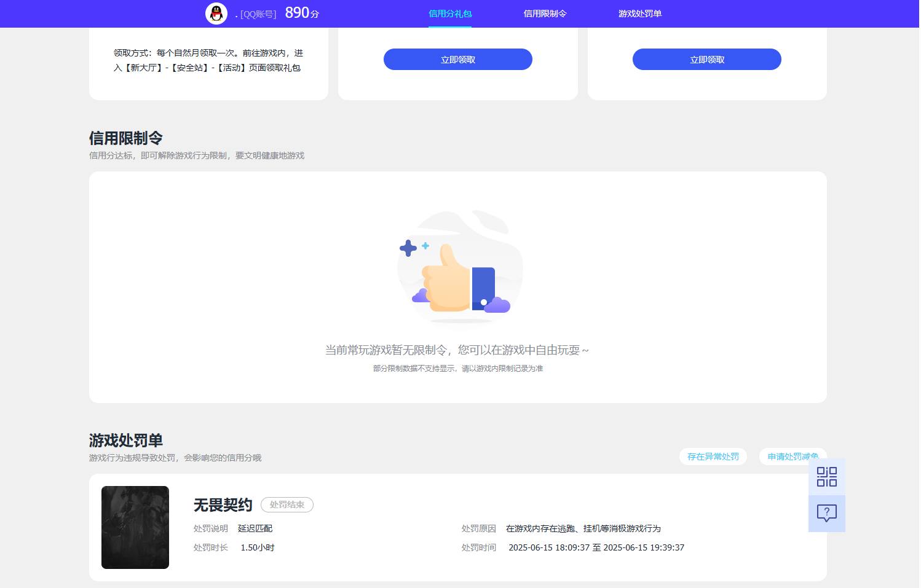Image resolution: width=921 pixels, height=588 pixels.
Task: Click the 无畏契约 game title
Action: [223, 504]
